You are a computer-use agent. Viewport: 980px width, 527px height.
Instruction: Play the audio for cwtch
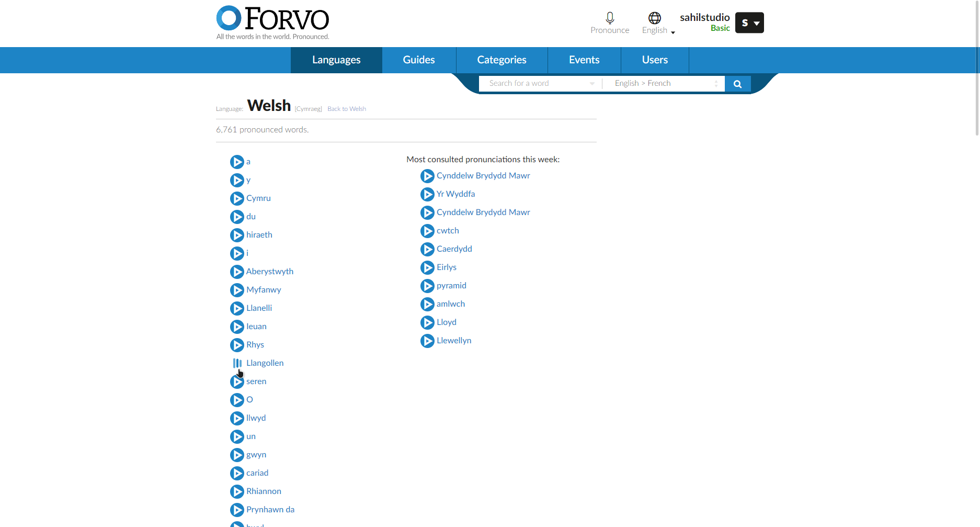click(427, 231)
